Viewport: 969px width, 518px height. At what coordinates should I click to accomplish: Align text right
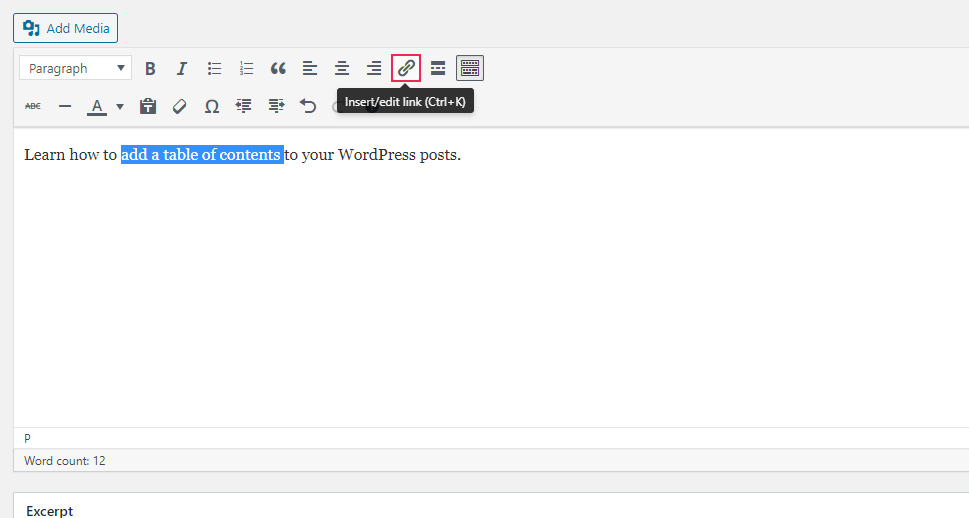(374, 69)
